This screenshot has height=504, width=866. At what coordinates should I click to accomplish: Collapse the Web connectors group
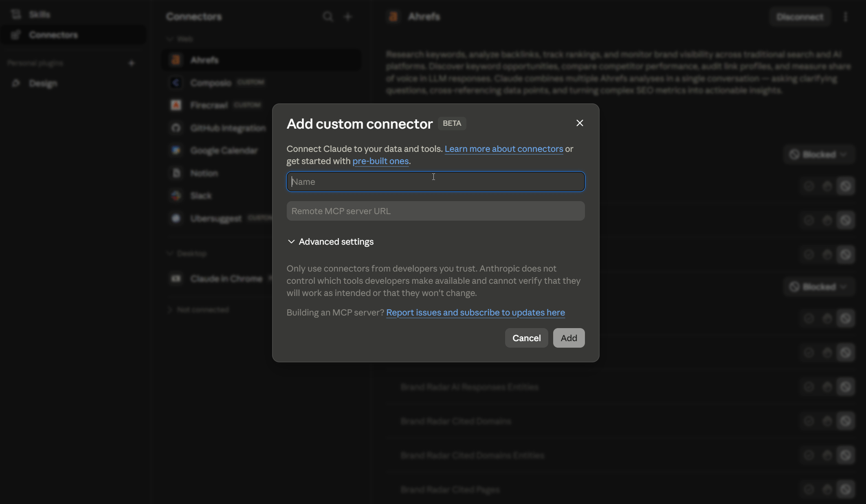(x=180, y=39)
